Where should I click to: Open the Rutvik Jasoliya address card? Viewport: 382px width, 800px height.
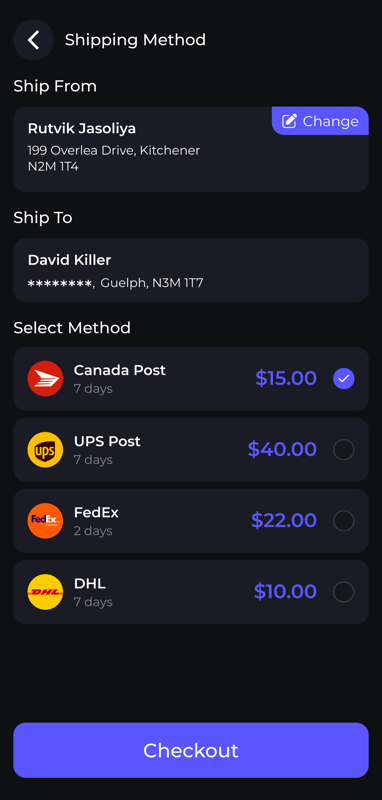pyautogui.click(x=191, y=149)
